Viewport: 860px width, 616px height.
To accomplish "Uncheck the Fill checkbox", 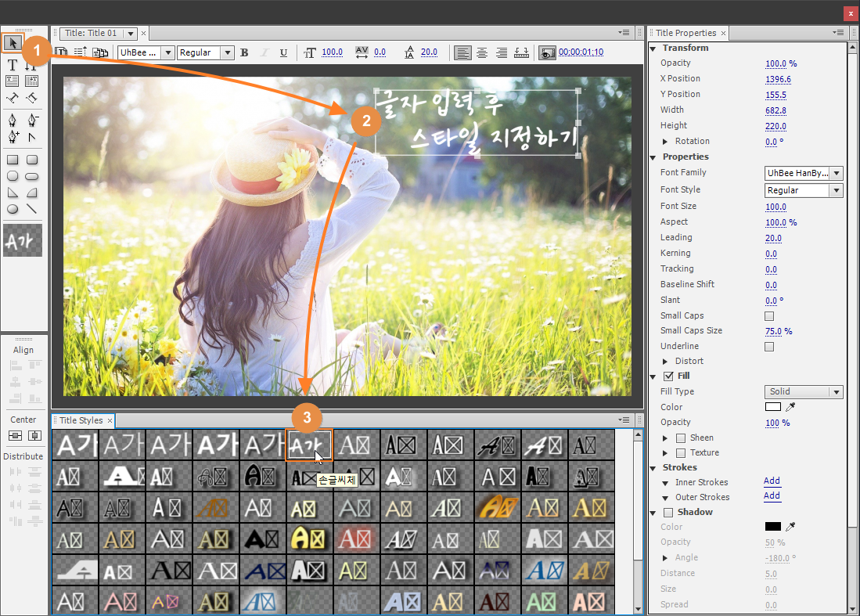I will click(668, 376).
